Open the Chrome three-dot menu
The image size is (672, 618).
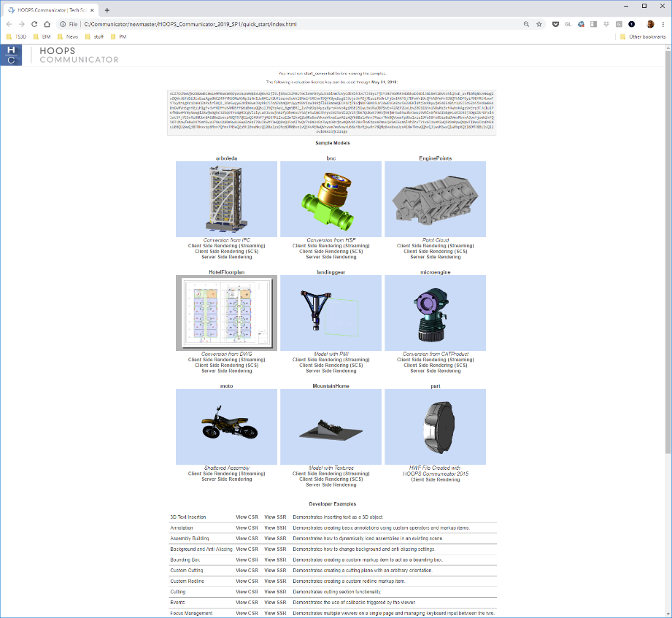coord(663,23)
